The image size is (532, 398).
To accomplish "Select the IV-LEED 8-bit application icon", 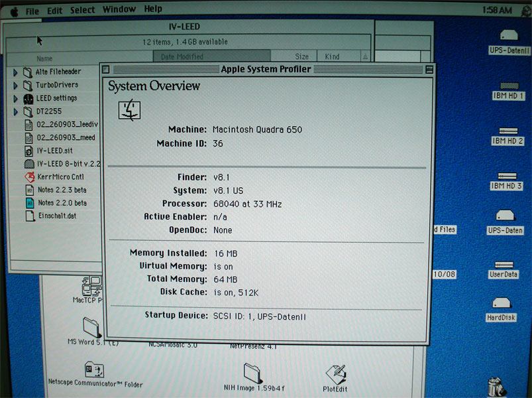I will tap(29, 164).
